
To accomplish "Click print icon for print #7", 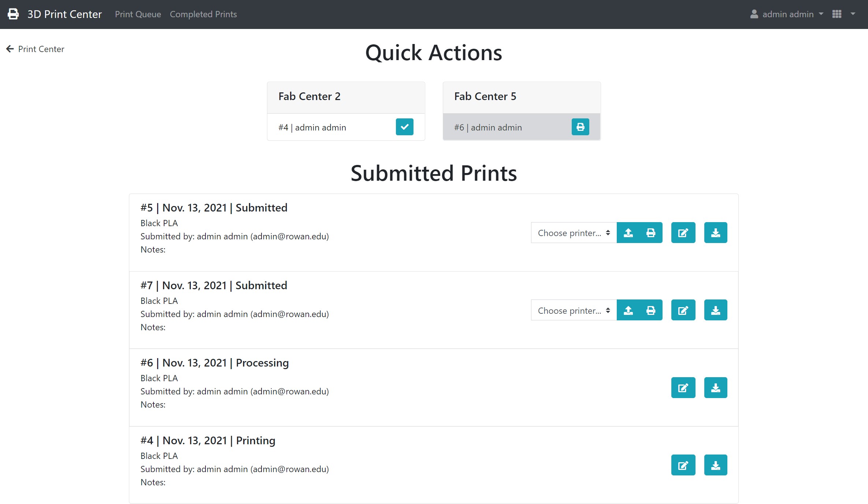I will point(651,310).
